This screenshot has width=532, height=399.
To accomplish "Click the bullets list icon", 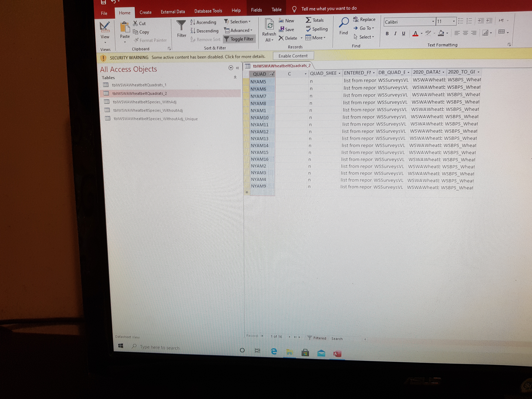I will tap(461, 21).
